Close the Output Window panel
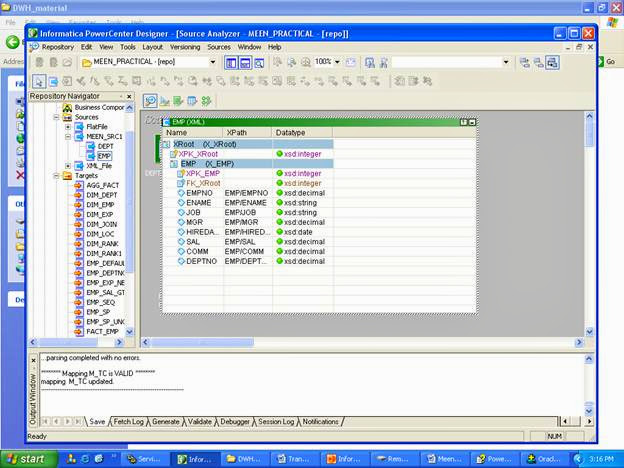624x468 pixels. click(33, 361)
